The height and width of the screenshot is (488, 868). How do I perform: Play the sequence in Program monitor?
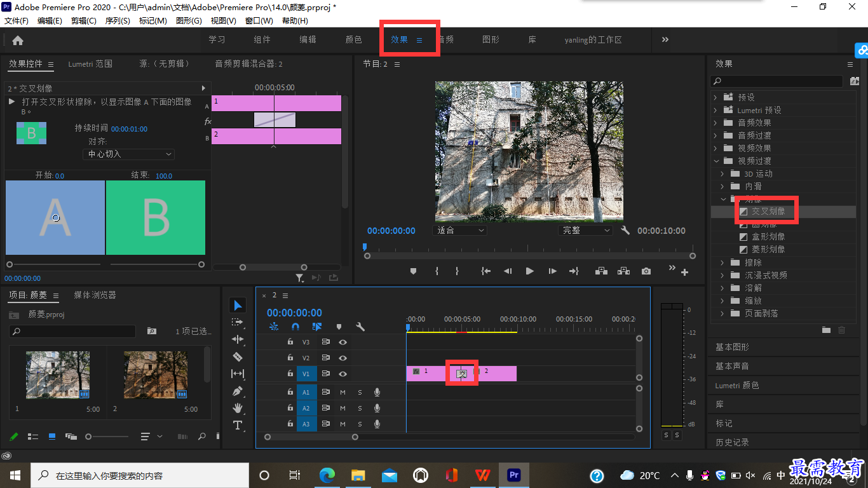[x=530, y=271]
